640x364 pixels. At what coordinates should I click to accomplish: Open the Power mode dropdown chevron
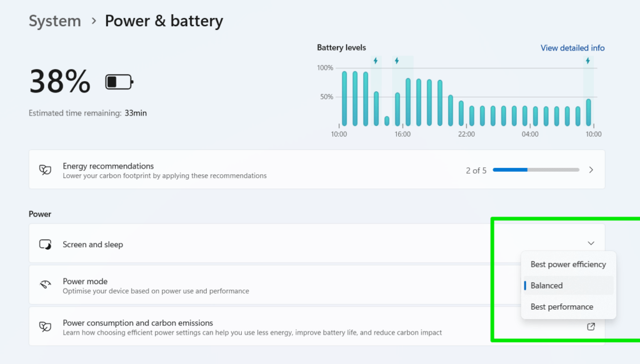pos(591,243)
